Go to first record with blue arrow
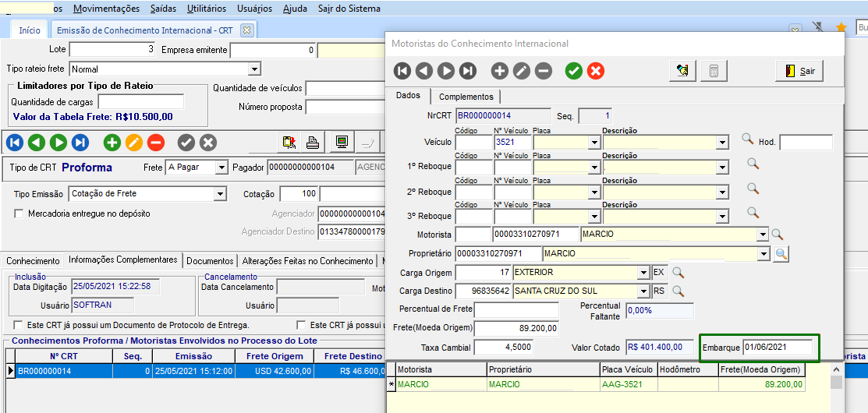 [15, 143]
